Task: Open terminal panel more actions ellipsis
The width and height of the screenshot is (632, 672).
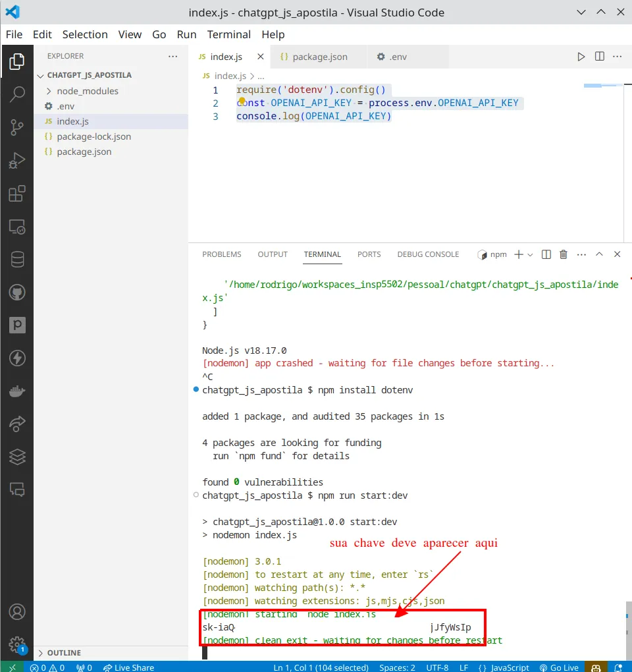Action: pyautogui.click(x=581, y=254)
